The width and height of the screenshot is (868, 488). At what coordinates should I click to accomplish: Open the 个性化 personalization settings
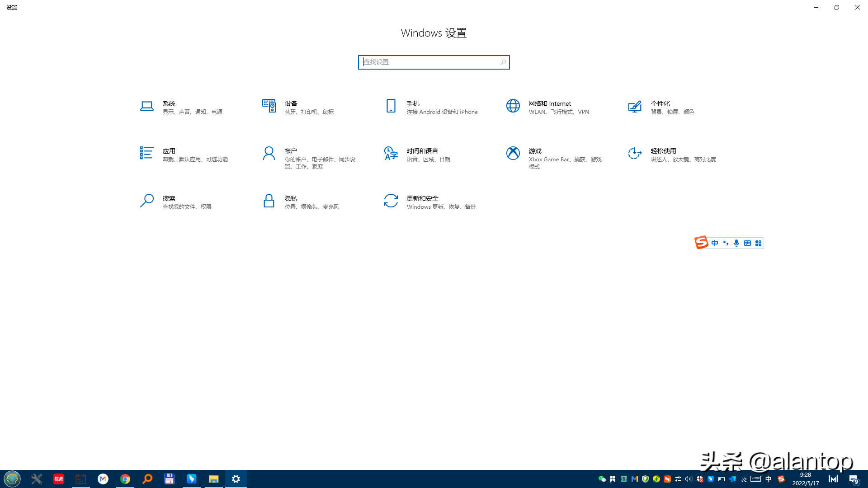coord(661,108)
